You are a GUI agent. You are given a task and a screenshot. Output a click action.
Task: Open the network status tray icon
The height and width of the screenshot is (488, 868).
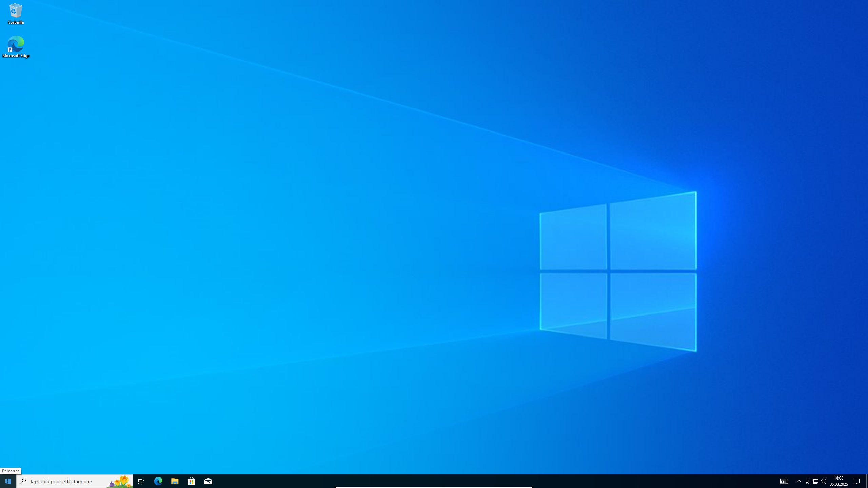click(x=815, y=481)
